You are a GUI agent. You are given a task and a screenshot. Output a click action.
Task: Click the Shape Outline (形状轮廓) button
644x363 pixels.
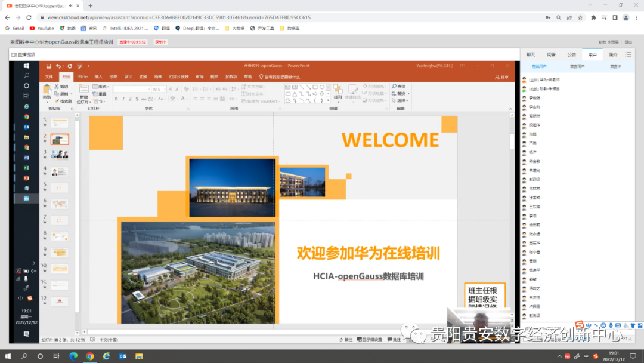(374, 93)
